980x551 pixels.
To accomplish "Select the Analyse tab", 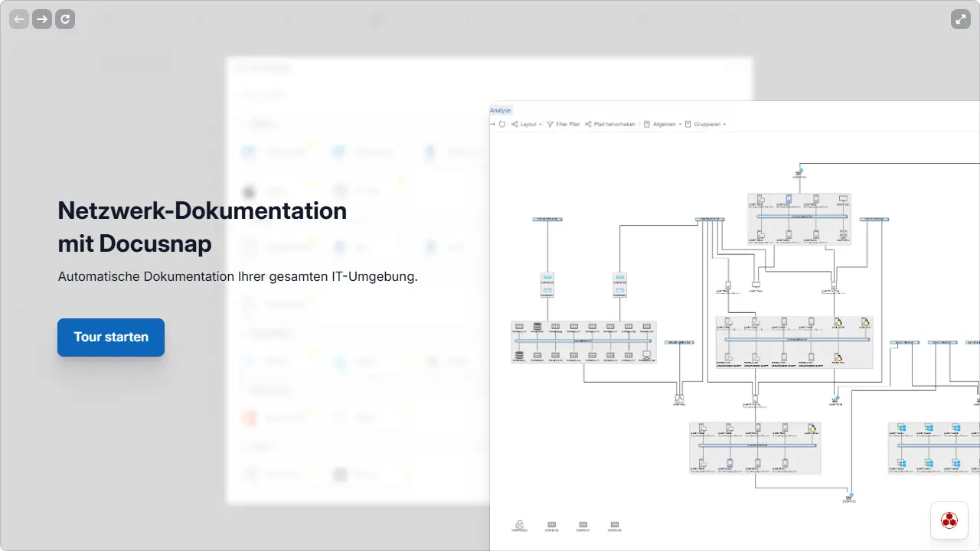I will click(501, 111).
